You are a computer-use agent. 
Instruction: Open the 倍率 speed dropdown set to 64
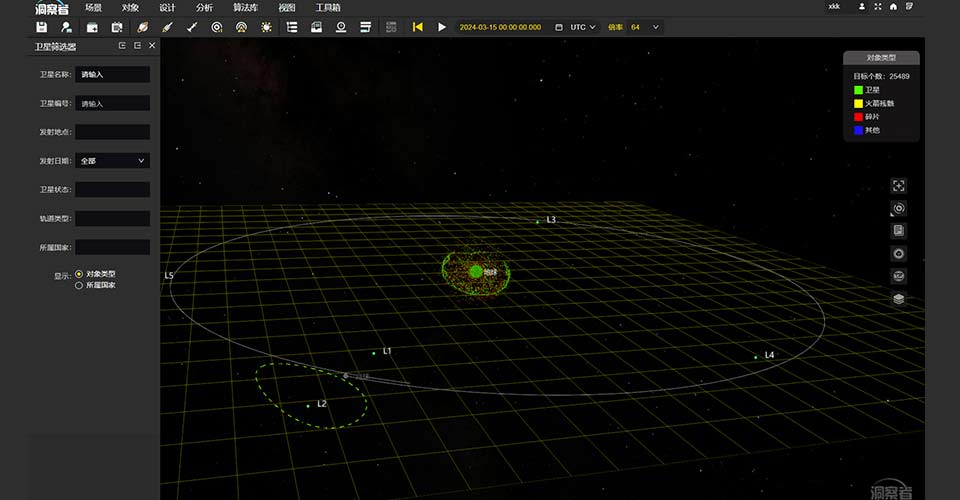point(644,27)
